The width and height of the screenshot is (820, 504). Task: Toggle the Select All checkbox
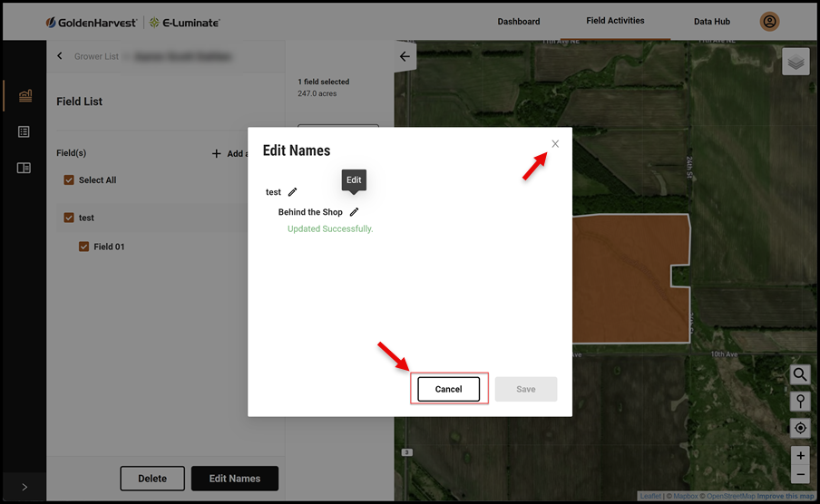[x=69, y=179]
